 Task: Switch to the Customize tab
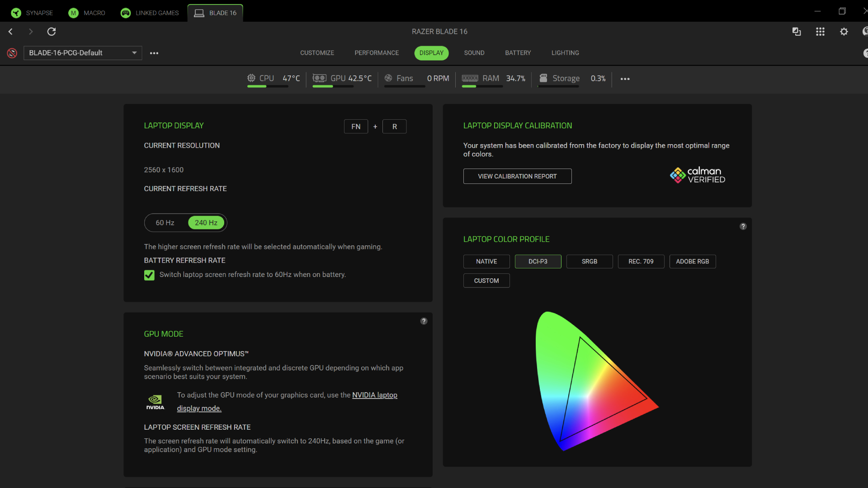tap(317, 53)
